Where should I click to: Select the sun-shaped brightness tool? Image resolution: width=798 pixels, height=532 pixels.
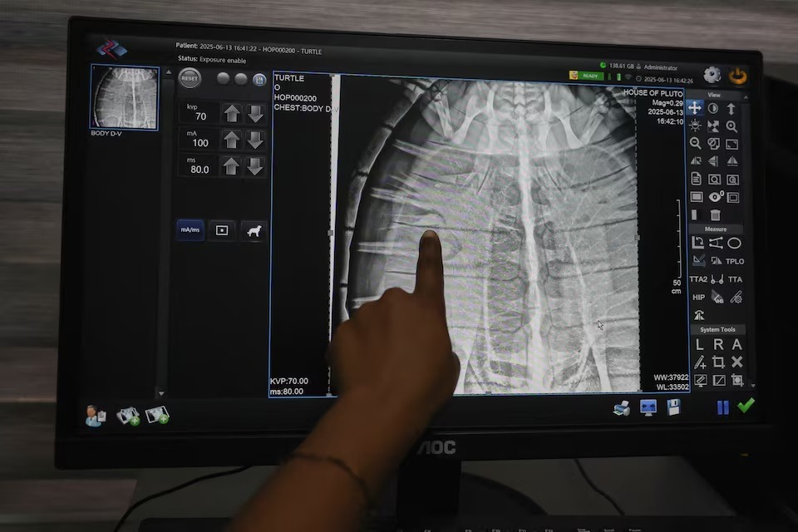pyautogui.click(x=695, y=126)
